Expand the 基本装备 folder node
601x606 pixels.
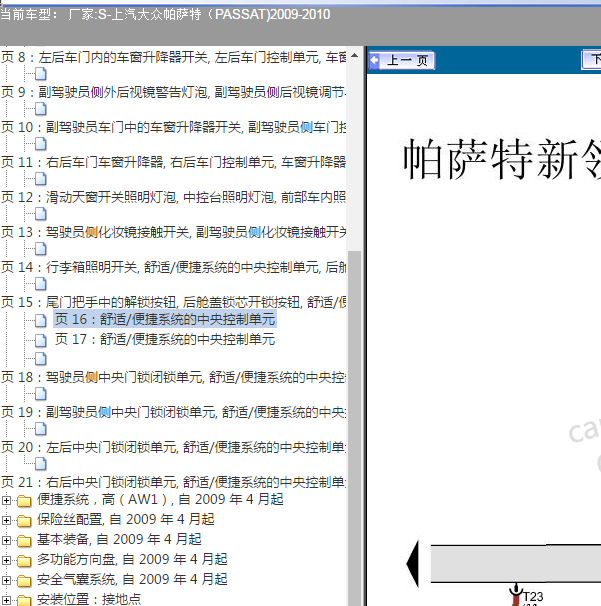(6, 540)
